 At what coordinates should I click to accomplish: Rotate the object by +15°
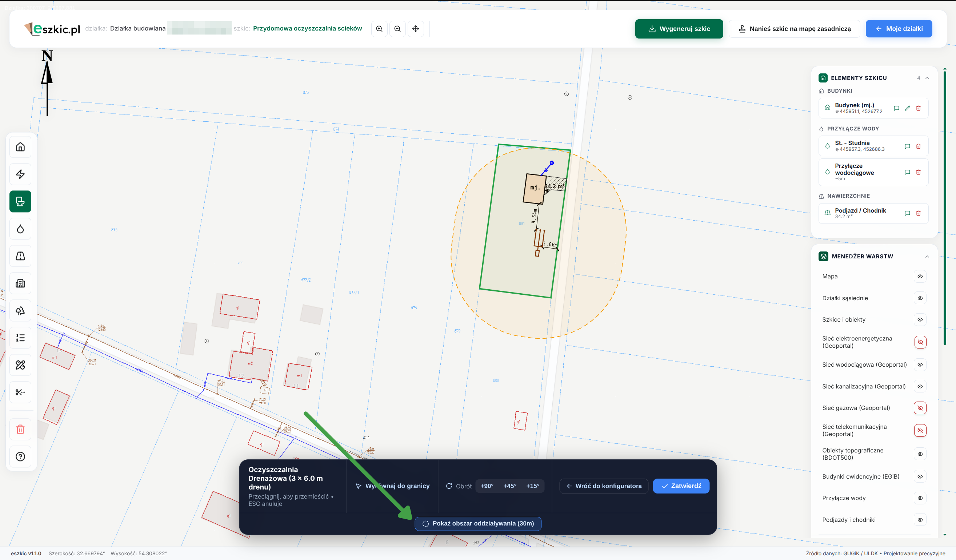point(533,486)
